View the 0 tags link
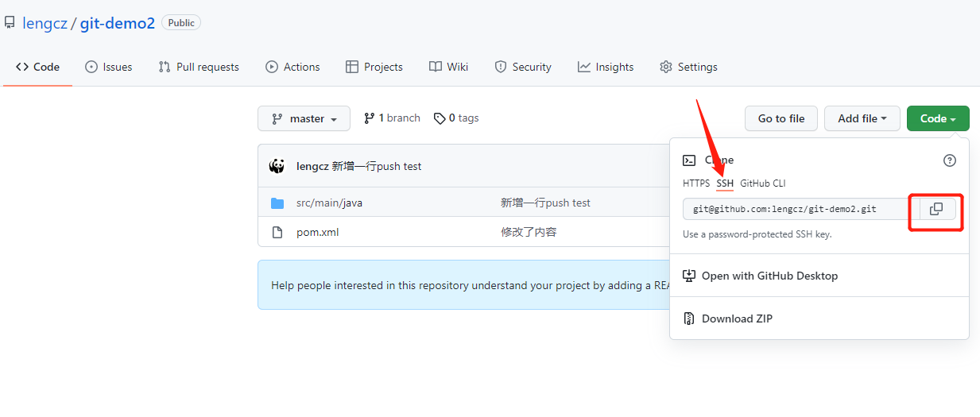 456,118
